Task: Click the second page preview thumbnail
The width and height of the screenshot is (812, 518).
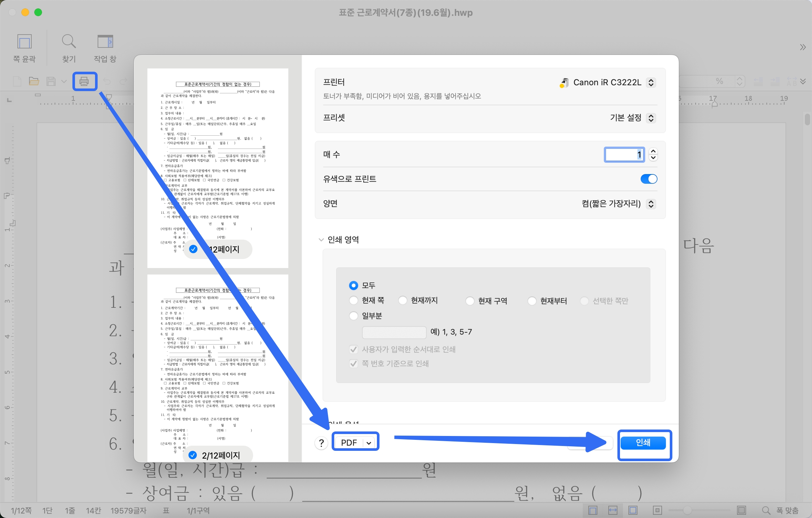Action: pos(218,368)
